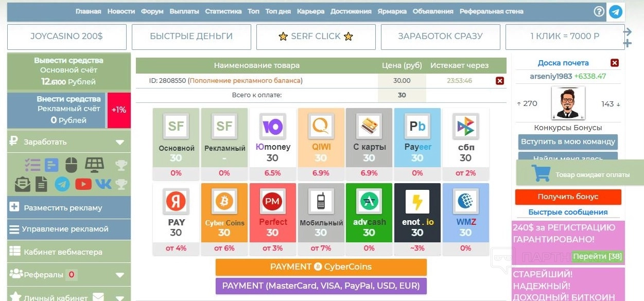Open the Главная menu item

click(88, 11)
